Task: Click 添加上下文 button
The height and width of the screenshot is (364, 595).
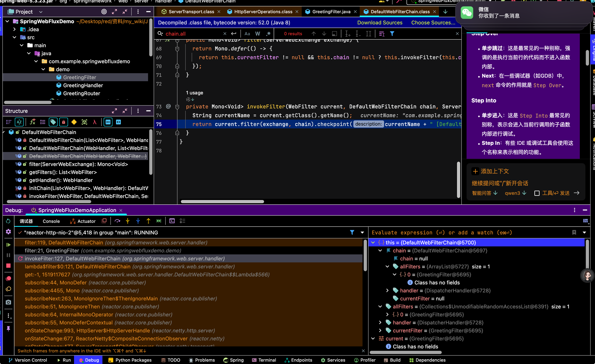Action: pyautogui.click(x=490, y=171)
